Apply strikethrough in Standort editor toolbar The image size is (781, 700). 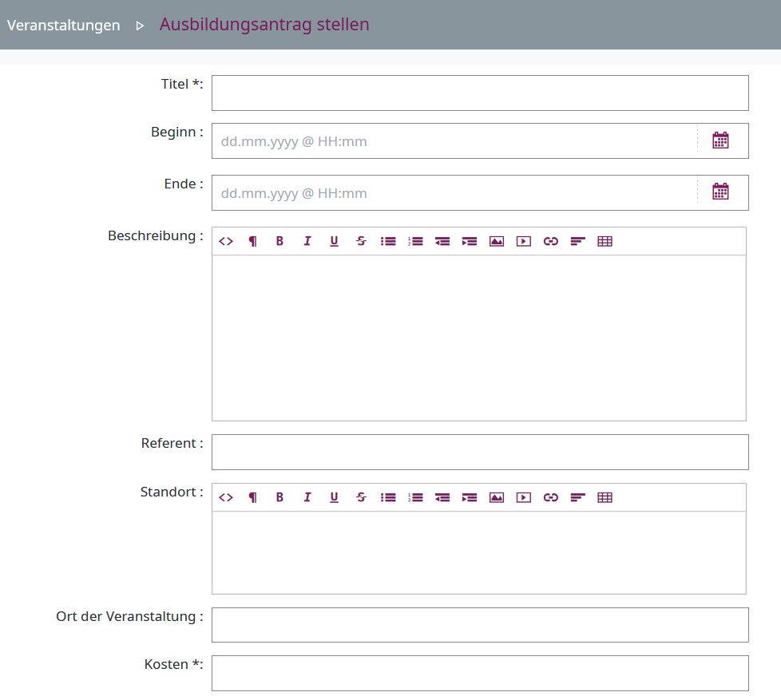click(361, 497)
